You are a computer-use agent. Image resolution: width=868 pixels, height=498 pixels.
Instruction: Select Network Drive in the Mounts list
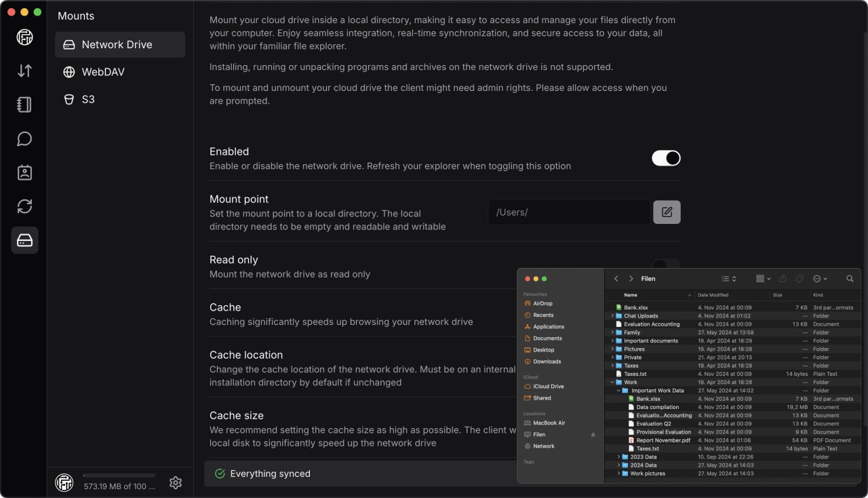coord(119,44)
